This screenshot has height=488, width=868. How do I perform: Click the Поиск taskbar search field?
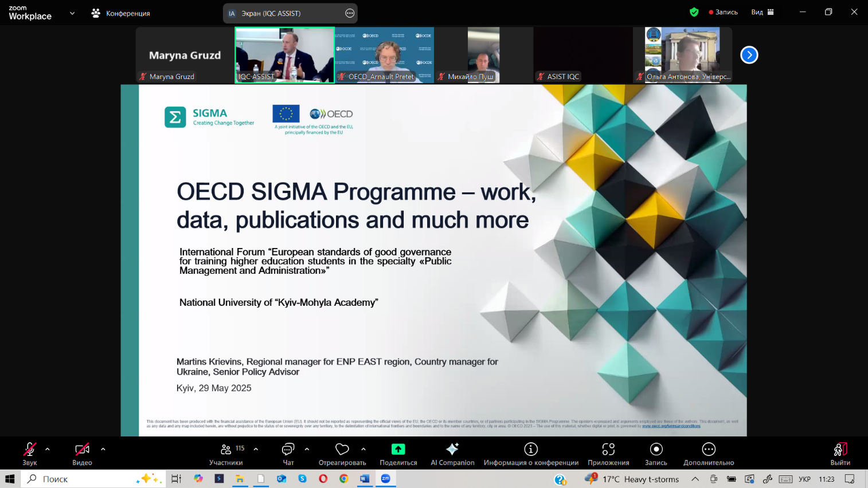coord(93,479)
